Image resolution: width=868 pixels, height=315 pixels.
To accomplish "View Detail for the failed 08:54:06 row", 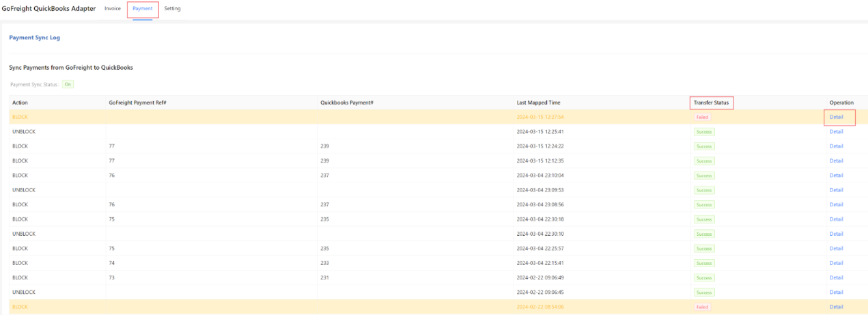I will tap(836, 307).
